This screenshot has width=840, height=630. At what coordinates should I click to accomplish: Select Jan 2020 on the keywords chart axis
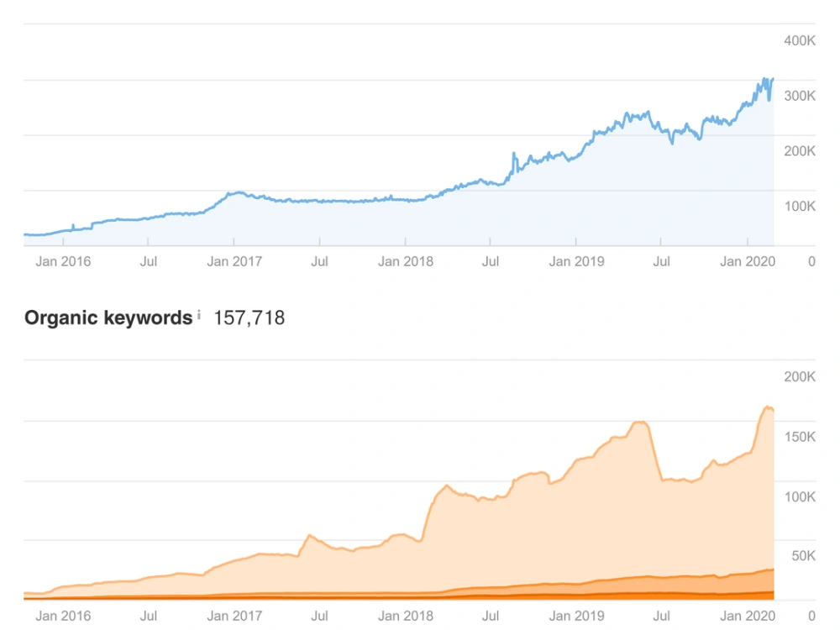(x=748, y=616)
